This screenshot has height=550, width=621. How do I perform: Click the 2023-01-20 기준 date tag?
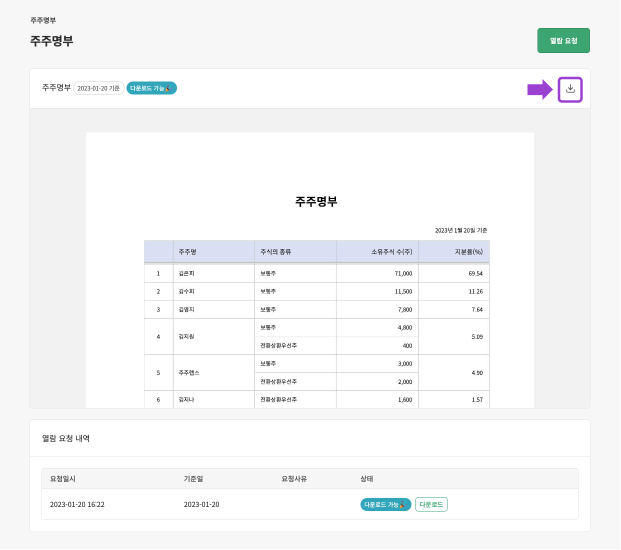coord(99,88)
